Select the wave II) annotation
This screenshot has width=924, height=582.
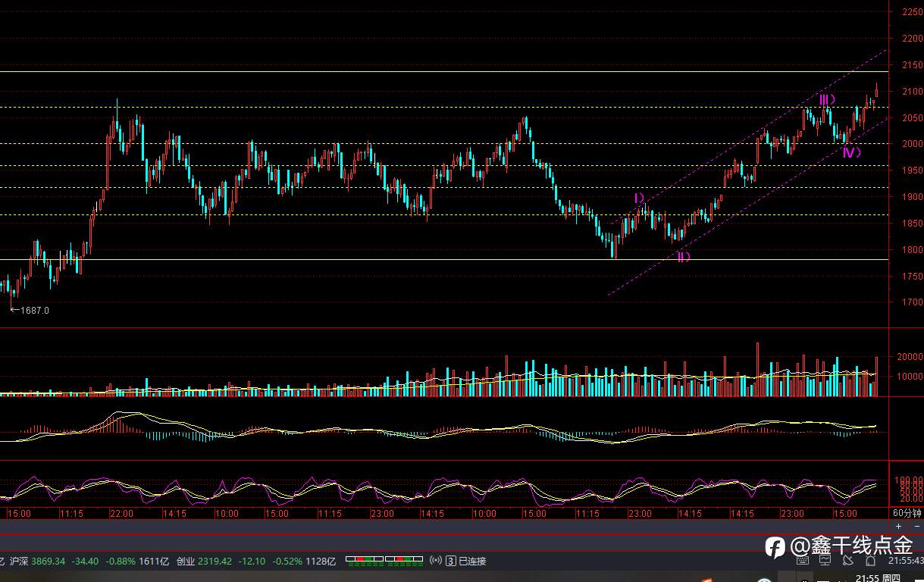(x=684, y=256)
